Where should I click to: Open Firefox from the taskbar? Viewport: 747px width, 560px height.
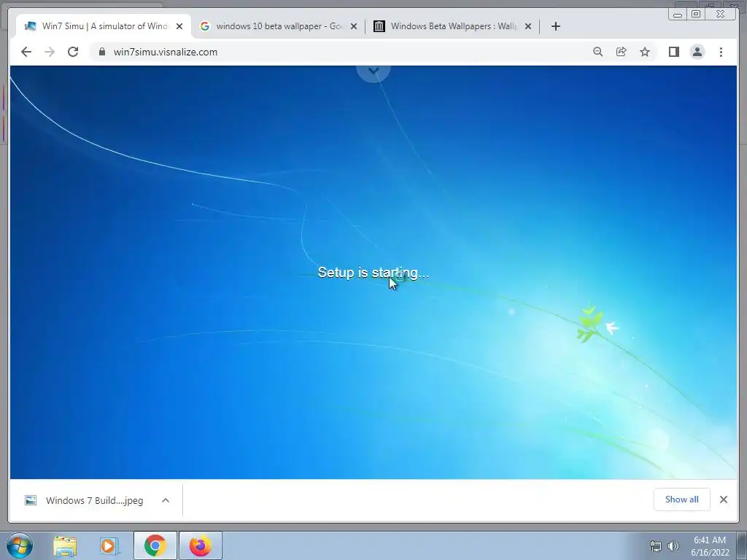point(201,545)
